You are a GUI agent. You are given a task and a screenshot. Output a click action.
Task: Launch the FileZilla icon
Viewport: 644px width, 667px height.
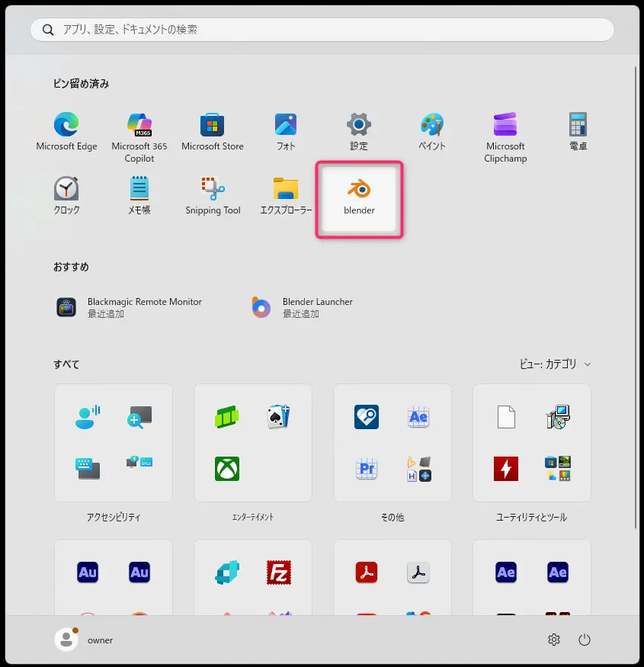(279, 572)
